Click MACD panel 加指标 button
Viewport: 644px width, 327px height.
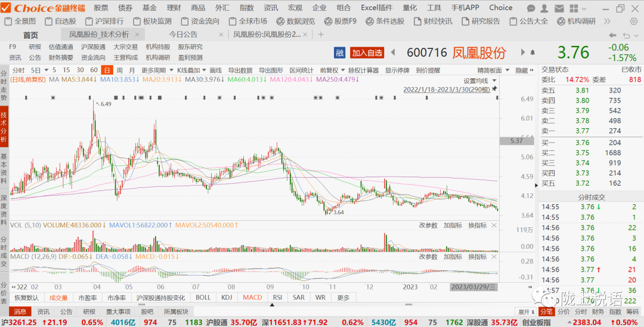[453, 257]
